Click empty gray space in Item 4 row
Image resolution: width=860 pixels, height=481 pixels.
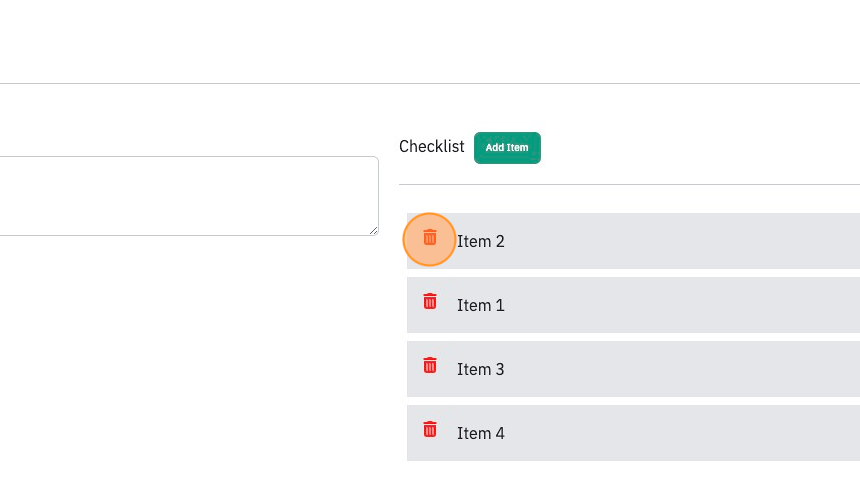680,433
